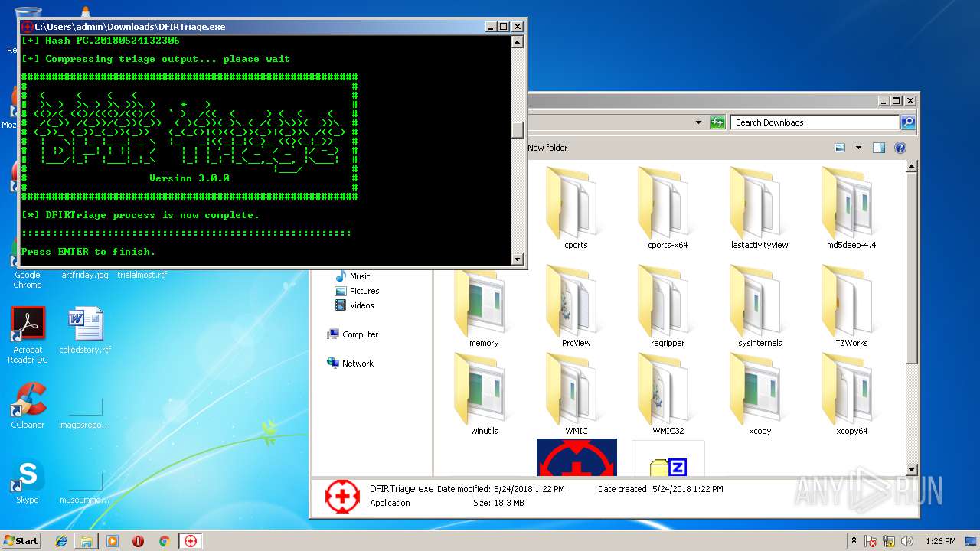Viewport: 980px width, 551px height.
Task: Open Acrobat Reader DC desktop shortcut
Action: 28,335
